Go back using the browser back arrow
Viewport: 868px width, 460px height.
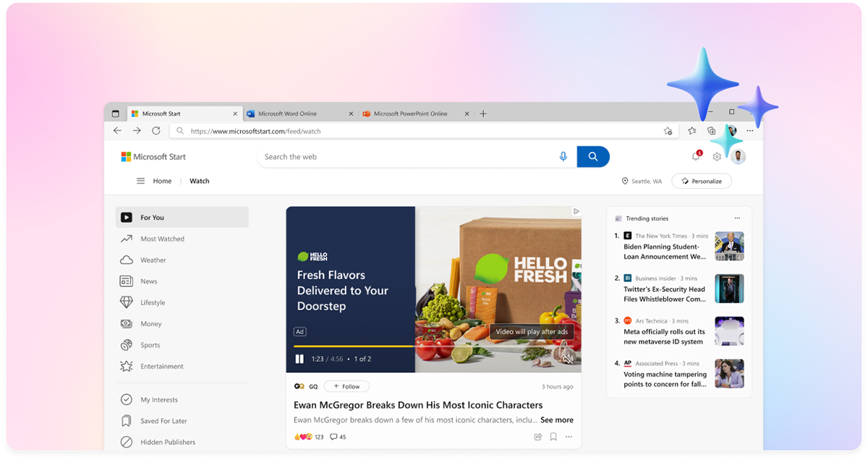pyautogui.click(x=117, y=131)
